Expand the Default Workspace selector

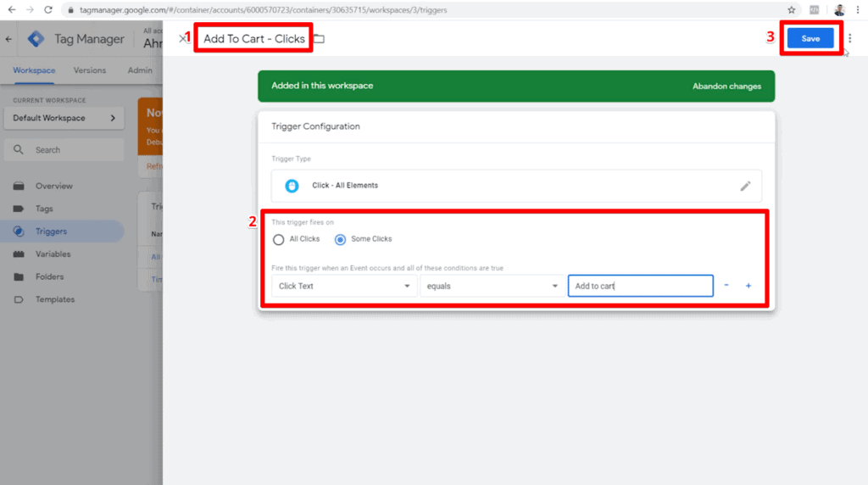point(64,118)
